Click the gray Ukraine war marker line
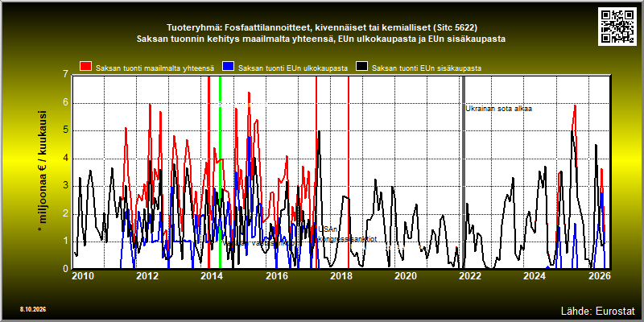644x322 pixels. (464, 172)
